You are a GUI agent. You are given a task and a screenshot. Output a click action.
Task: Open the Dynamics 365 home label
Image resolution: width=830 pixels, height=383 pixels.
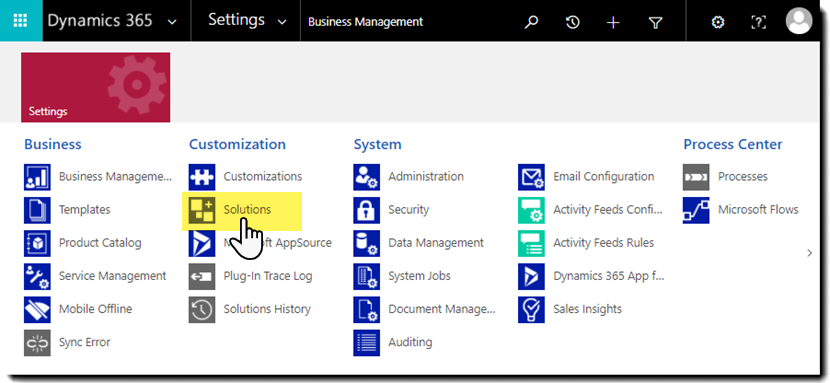pyautogui.click(x=100, y=20)
